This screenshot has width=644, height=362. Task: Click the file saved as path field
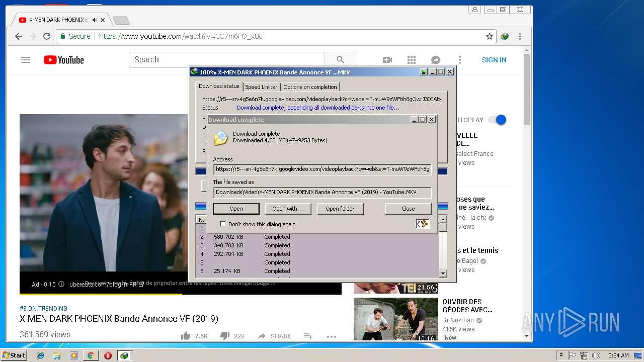pyautogui.click(x=322, y=192)
